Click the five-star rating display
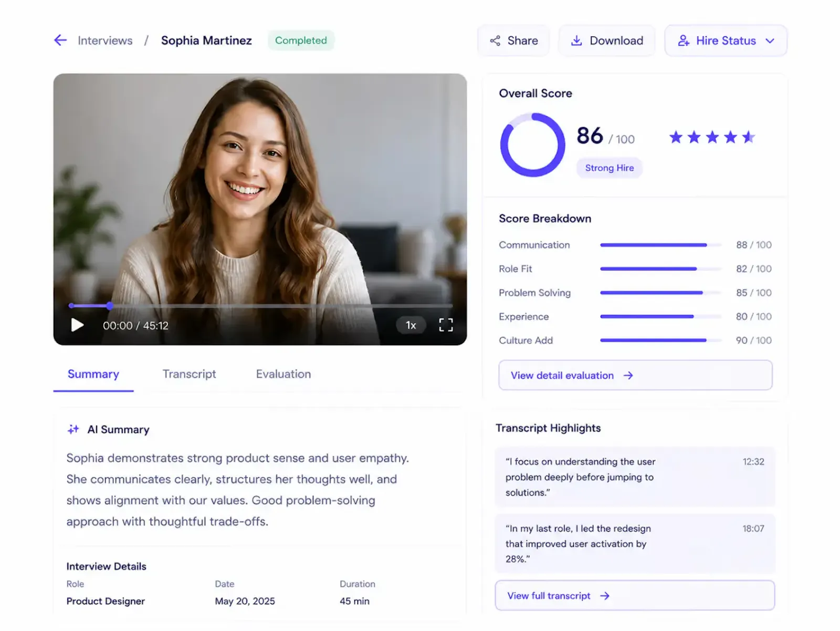Screen dimensions: 840x631 [712, 137]
